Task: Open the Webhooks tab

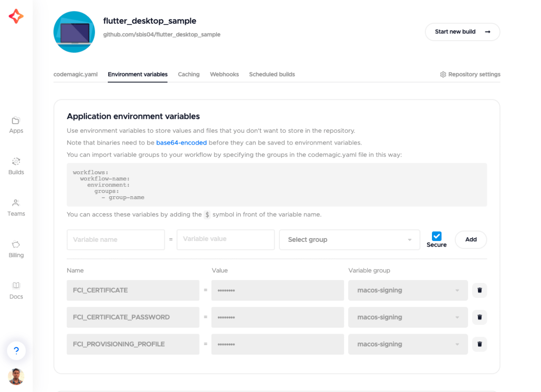Action: pos(224,74)
